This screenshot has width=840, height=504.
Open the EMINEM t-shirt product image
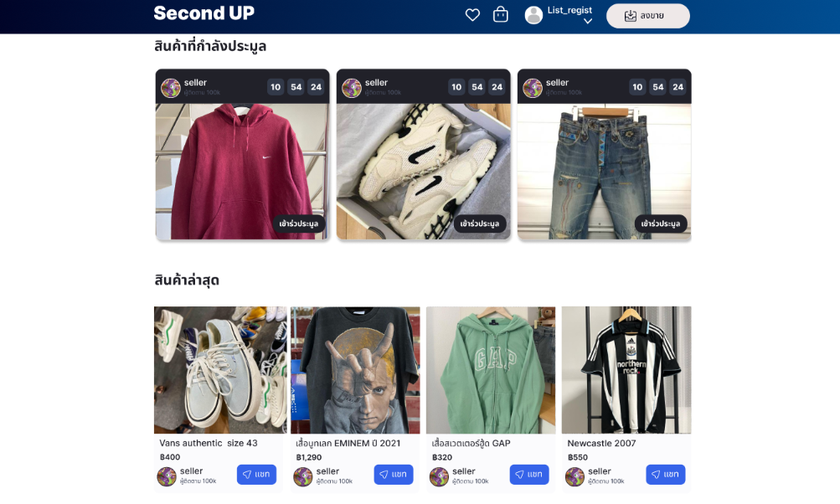coord(355,369)
